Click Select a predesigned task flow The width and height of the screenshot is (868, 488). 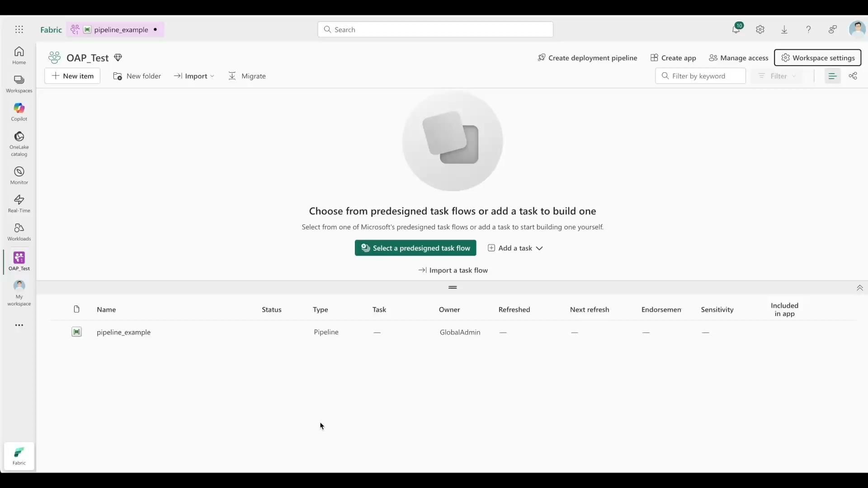pyautogui.click(x=415, y=248)
